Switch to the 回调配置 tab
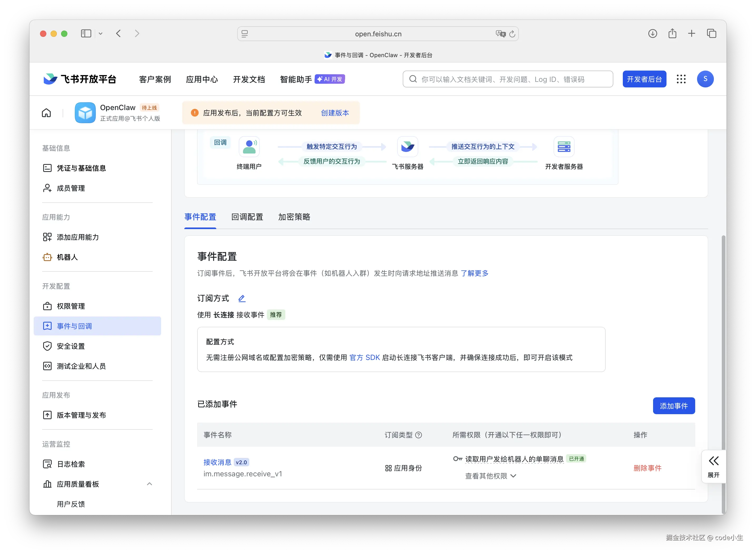The width and height of the screenshot is (756, 554). [247, 217]
